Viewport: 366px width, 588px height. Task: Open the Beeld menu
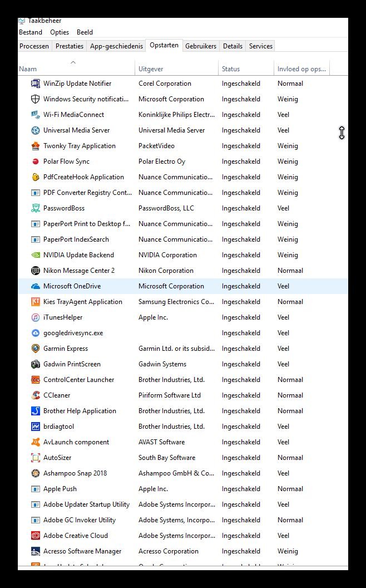tap(85, 32)
